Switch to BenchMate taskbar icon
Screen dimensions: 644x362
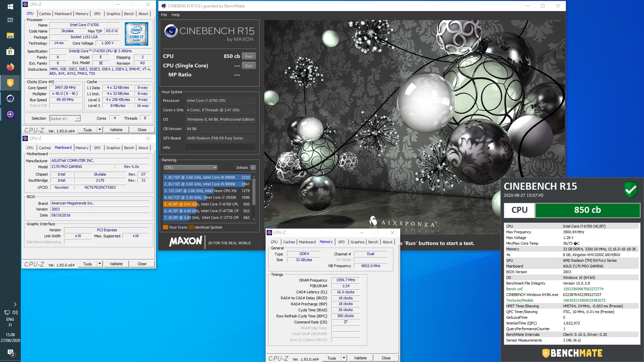pos(10,83)
